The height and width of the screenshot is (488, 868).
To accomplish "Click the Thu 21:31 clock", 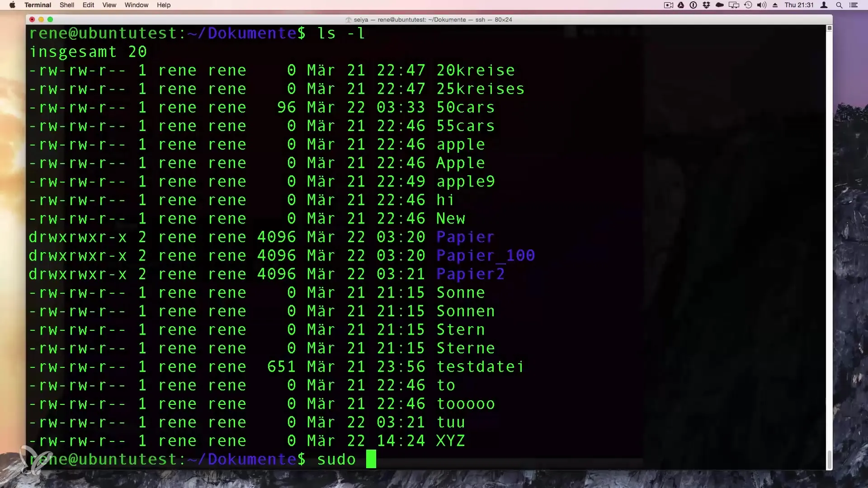I will 799,5.
